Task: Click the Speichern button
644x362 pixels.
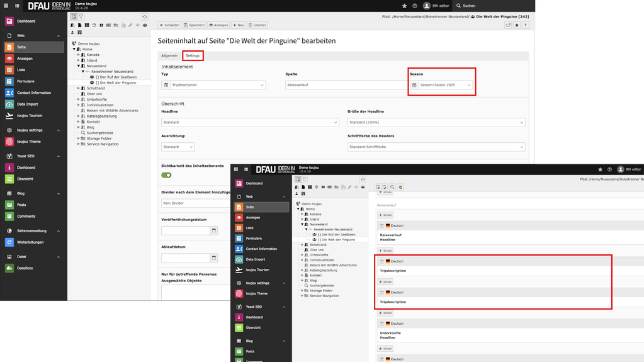Action: 194,25
